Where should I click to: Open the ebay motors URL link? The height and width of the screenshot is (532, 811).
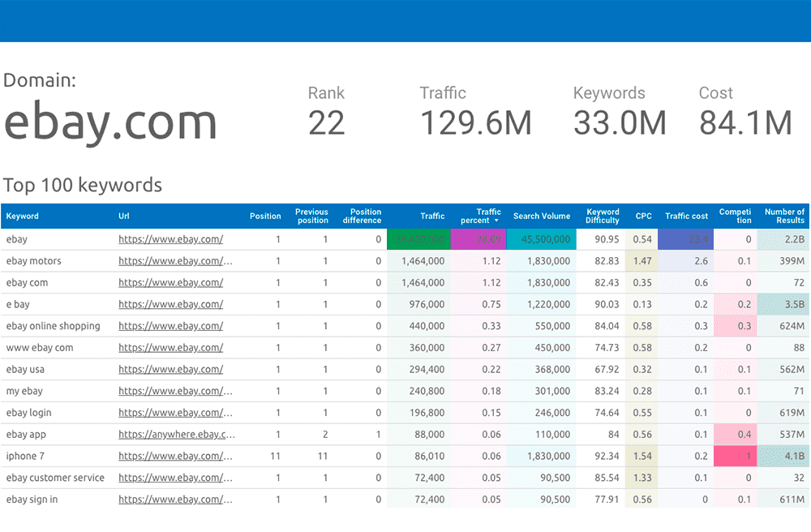[175, 261]
